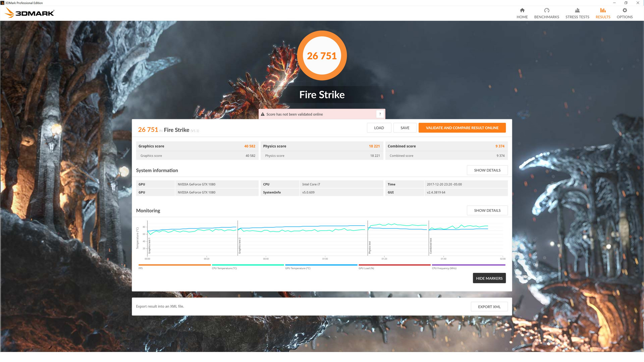This screenshot has height=362, width=644.
Task: Click Physics test marker on graph
Action: click(x=370, y=247)
